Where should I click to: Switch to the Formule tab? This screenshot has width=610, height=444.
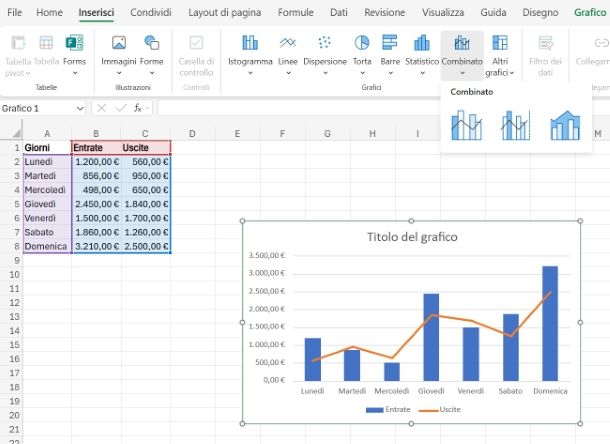coord(296,12)
